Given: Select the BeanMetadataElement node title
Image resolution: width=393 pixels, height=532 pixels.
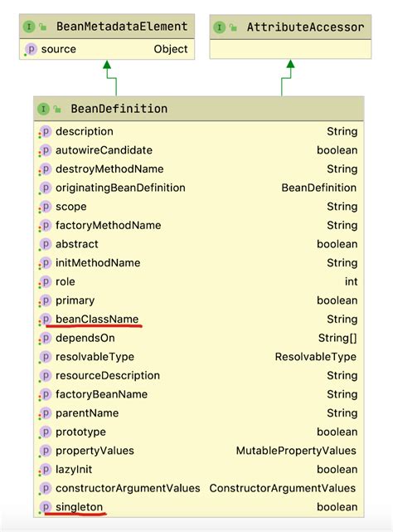Looking at the screenshot, I should tap(107, 27).
